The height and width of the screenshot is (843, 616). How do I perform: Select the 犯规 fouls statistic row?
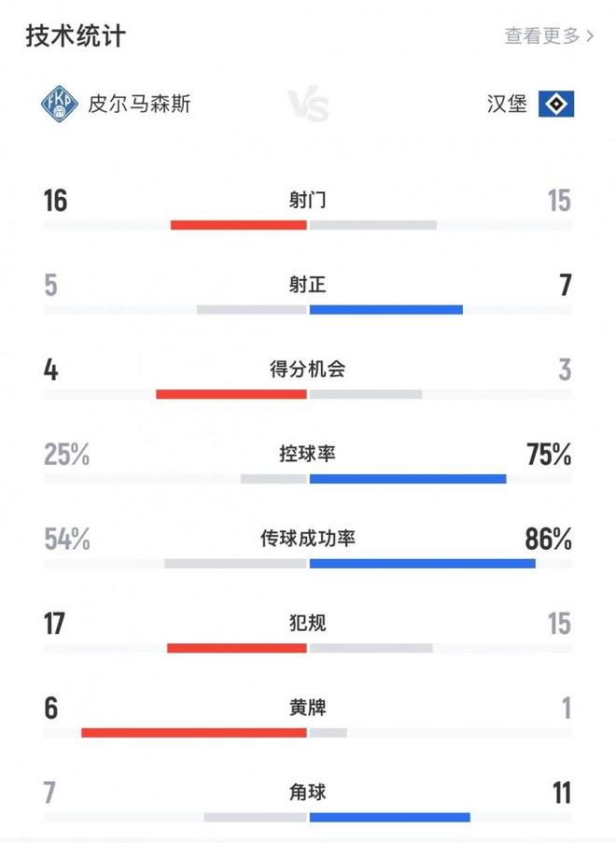tap(308, 623)
